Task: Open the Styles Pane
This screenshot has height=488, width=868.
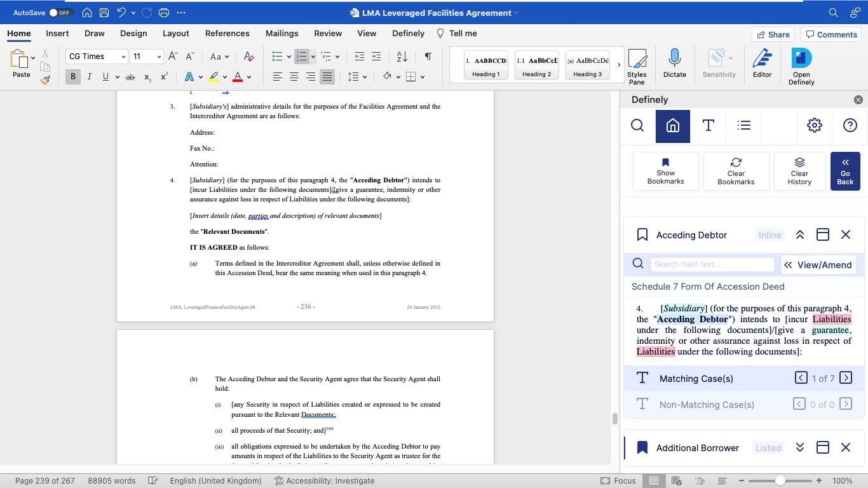Action: point(637,66)
